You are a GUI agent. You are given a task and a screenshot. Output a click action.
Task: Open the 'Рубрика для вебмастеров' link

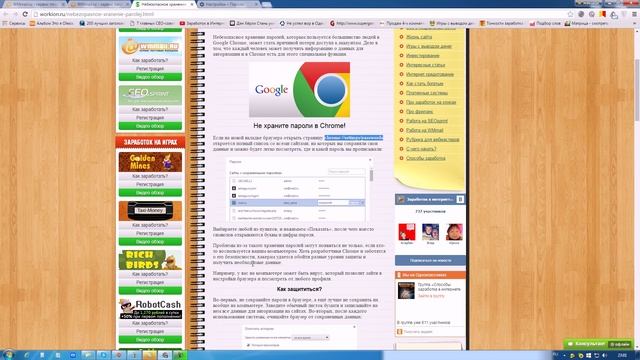click(x=433, y=140)
